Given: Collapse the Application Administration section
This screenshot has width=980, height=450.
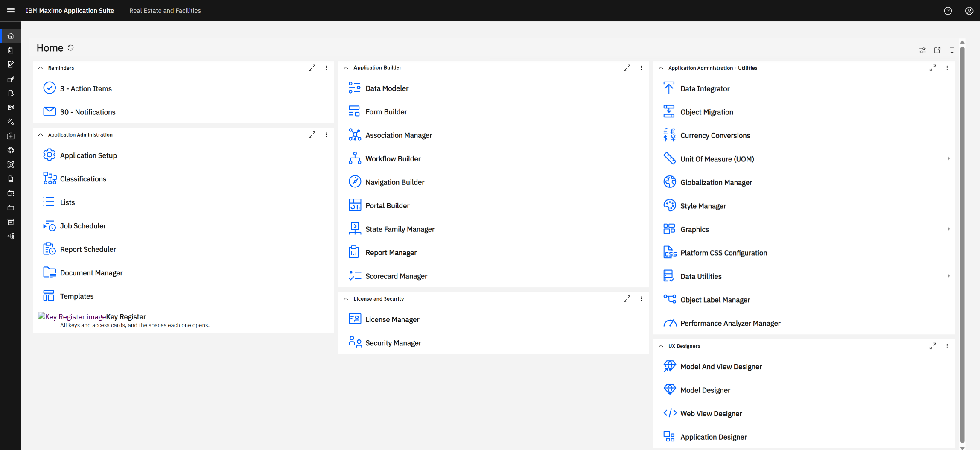Looking at the screenshot, I should click(x=41, y=135).
